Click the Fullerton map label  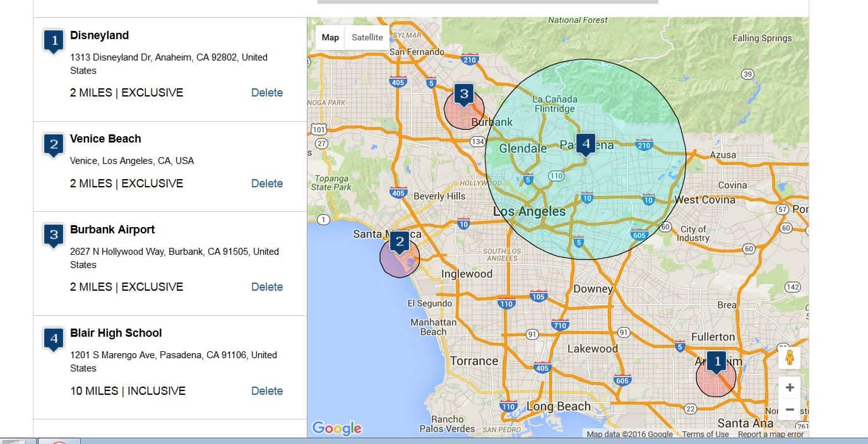pyautogui.click(x=713, y=337)
